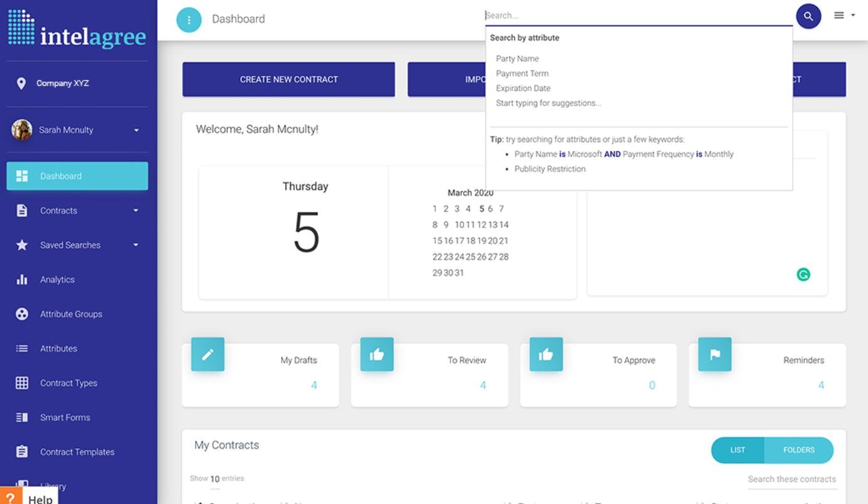Screen dimensions: 868x504
Task: Expand the Saved Searches menu
Action: [74, 245]
